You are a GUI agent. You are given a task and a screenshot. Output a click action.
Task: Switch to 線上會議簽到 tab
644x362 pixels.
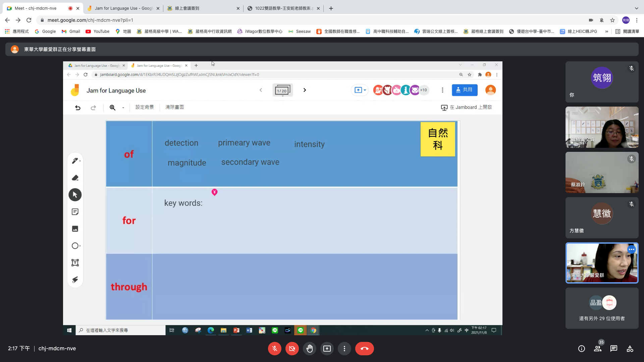click(201, 8)
